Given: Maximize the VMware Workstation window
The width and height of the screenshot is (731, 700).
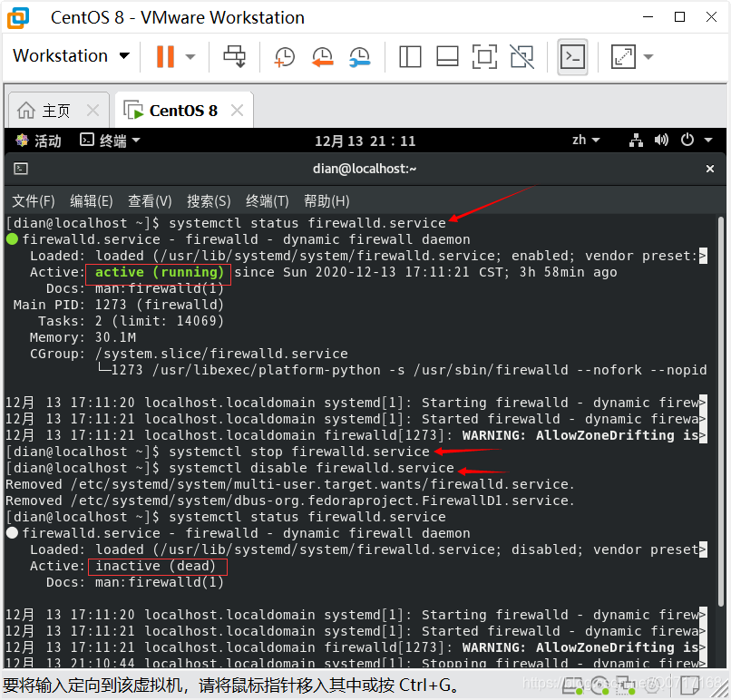Looking at the screenshot, I should pos(679,17).
